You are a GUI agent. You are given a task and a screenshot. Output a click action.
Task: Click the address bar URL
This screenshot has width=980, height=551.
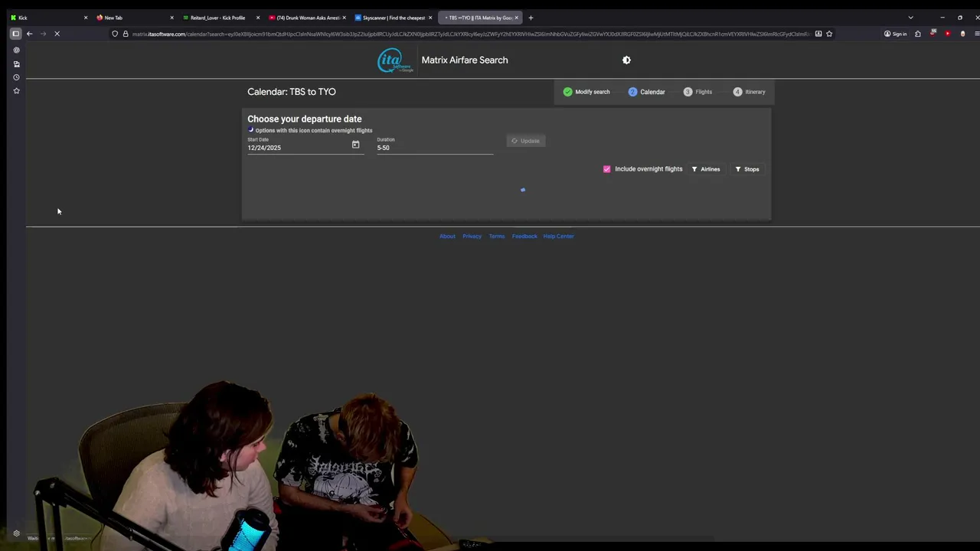pyautogui.click(x=470, y=34)
